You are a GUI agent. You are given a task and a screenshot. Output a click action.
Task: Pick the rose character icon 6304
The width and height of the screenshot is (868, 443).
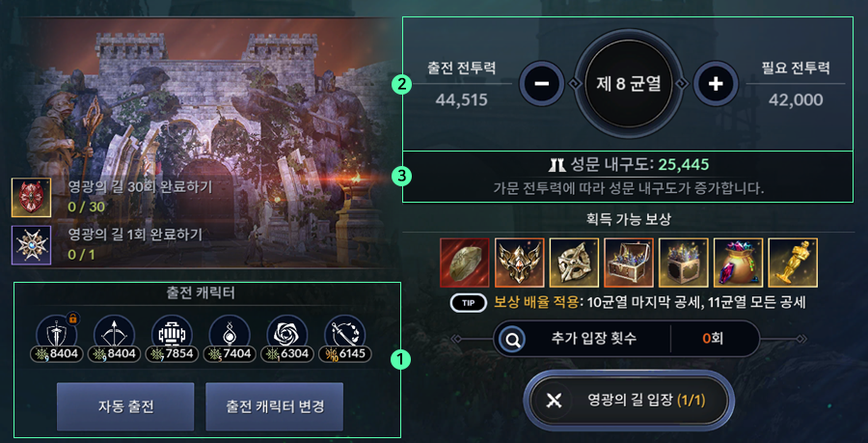click(x=286, y=337)
